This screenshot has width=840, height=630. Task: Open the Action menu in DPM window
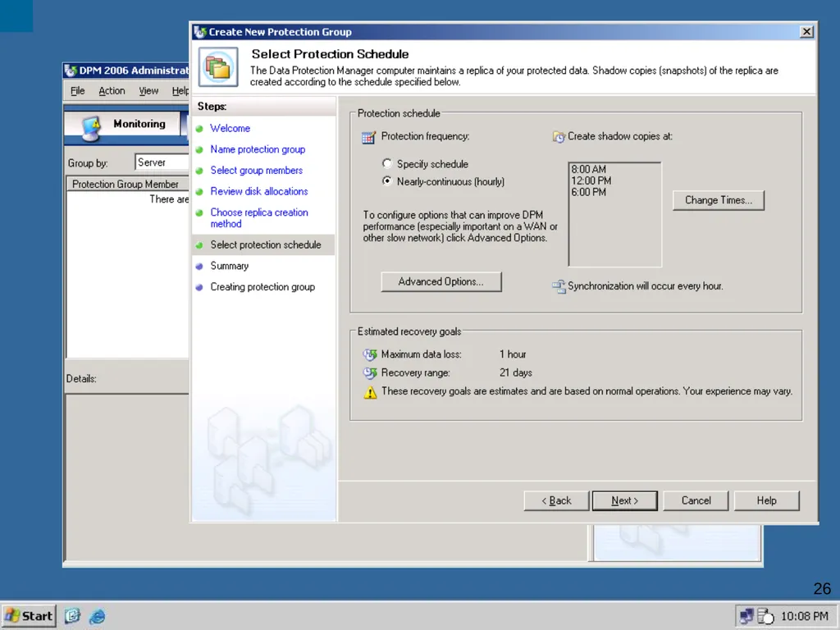click(x=112, y=91)
